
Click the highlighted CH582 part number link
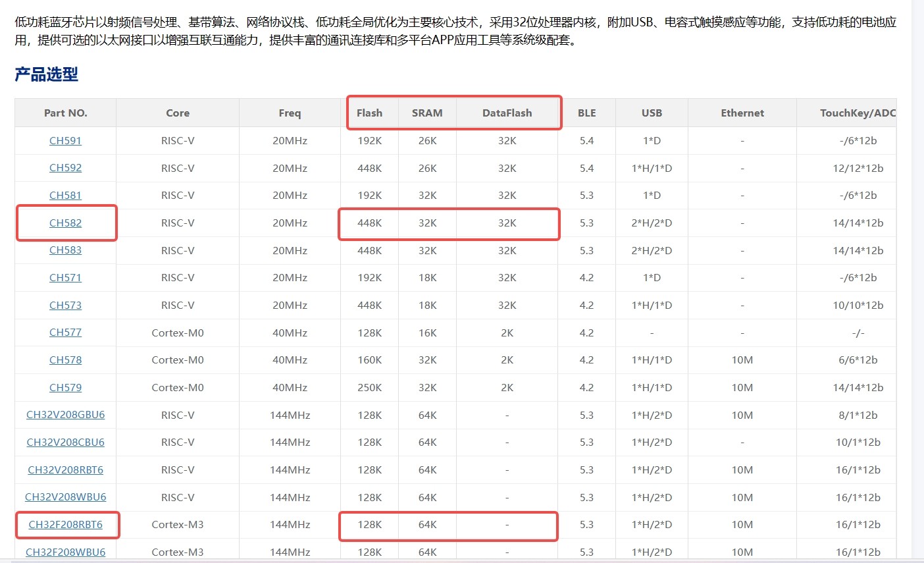(65, 223)
